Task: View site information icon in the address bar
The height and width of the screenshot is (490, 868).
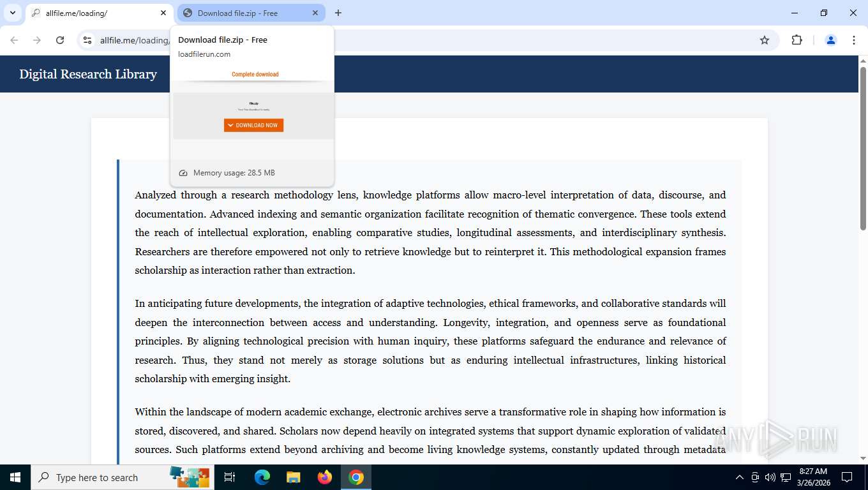Action: 88,40
